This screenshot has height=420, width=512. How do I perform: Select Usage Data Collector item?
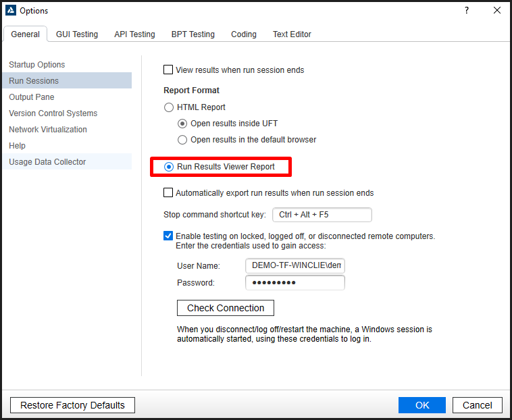point(47,162)
